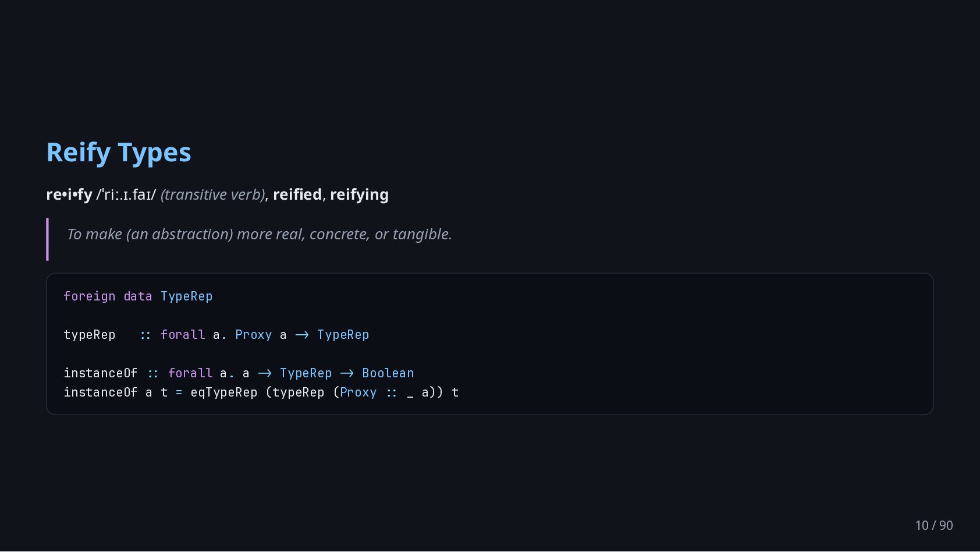The width and height of the screenshot is (980, 552).
Task: Click "TypeRep" in the foreign data line
Action: tap(187, 296)
